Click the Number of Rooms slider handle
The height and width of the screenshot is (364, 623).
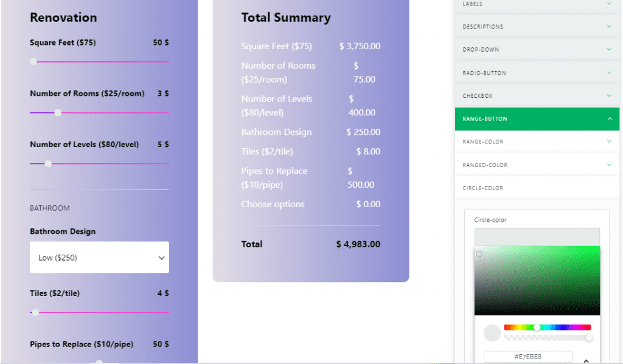(58, 112)
